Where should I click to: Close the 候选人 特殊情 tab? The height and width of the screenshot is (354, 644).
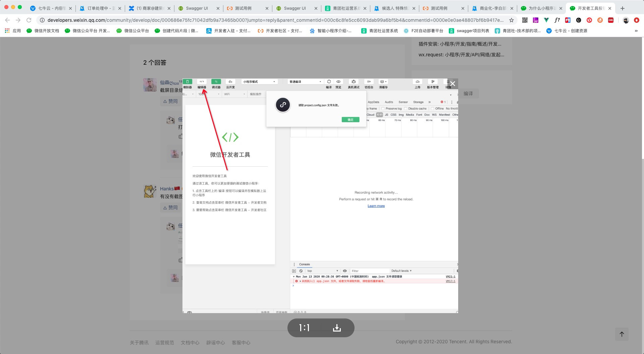coord(414,8)
